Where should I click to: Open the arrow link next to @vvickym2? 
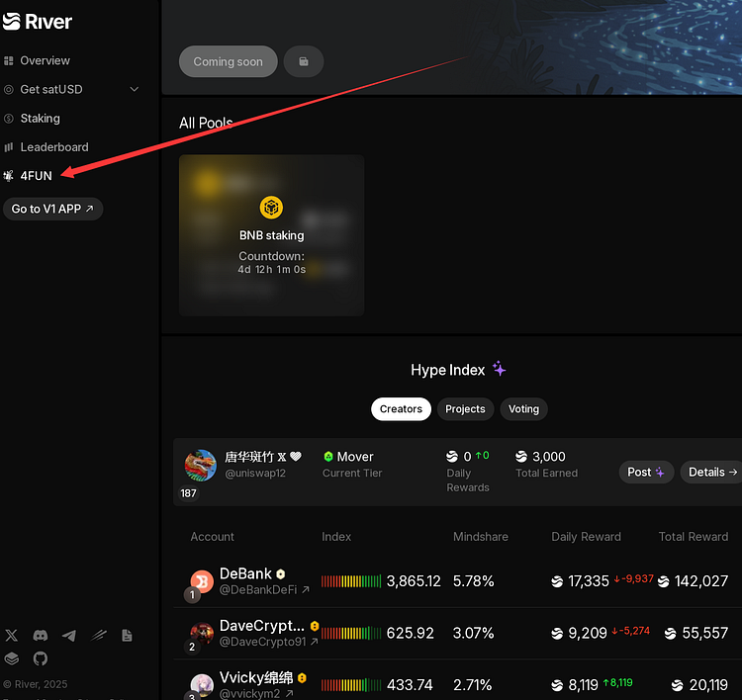290,693
